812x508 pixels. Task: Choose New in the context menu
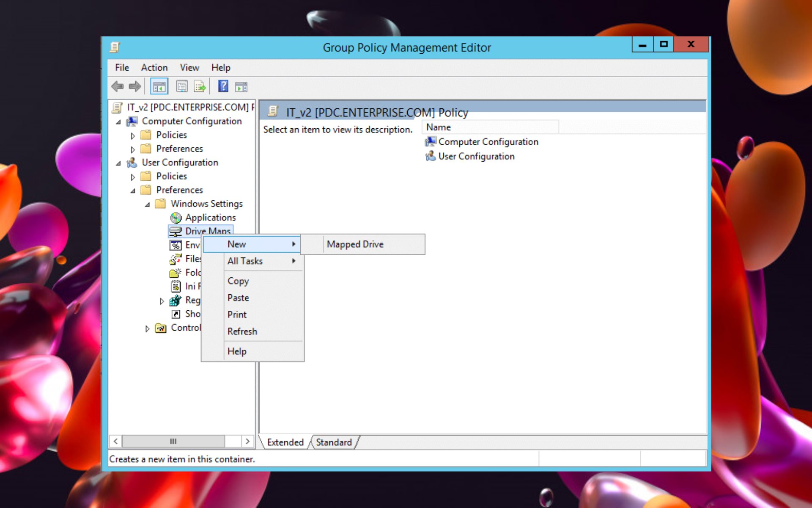pos(252,244)
